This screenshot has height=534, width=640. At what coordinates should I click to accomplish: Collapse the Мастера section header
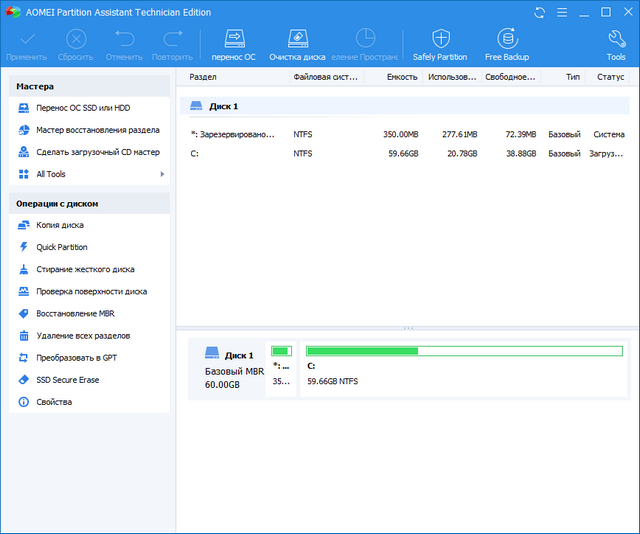89,86
